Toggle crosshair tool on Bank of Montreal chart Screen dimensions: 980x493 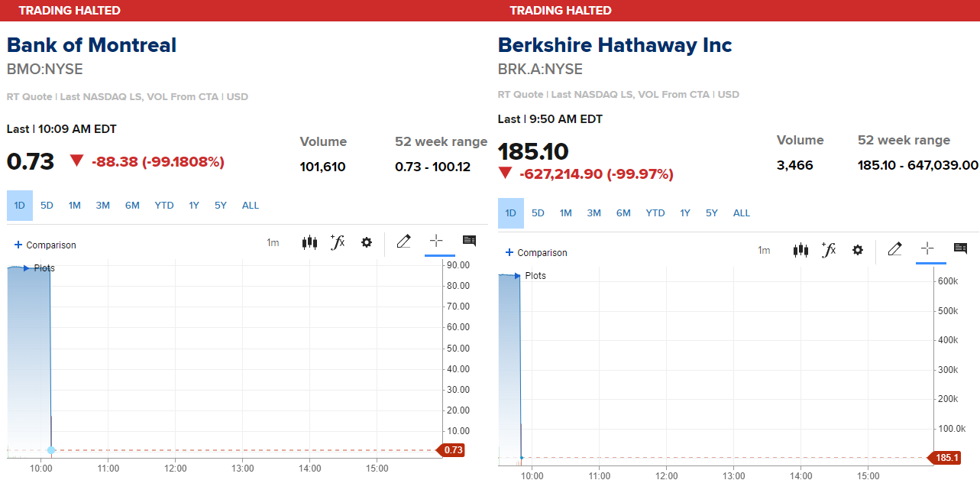point(436,241)
